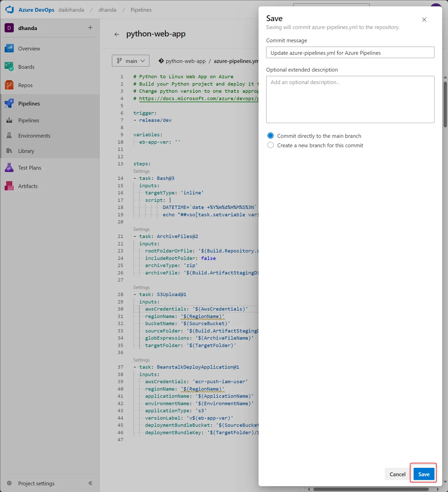
Task: Open the Repos hub icon
Action: pos(9,85)
